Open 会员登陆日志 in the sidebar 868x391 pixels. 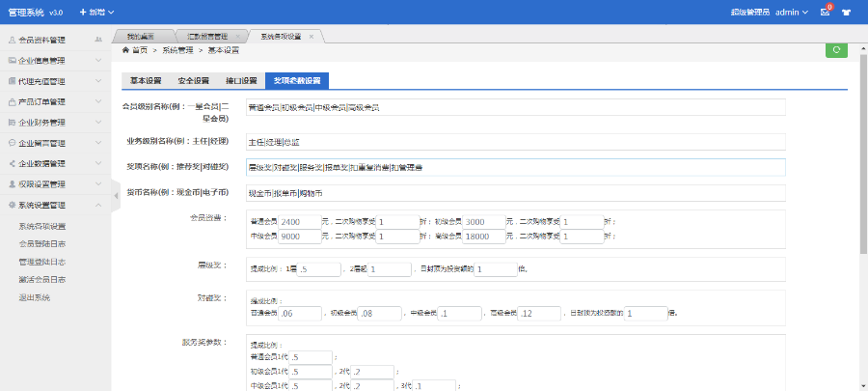pyautogui.click(x=42, y=243)
